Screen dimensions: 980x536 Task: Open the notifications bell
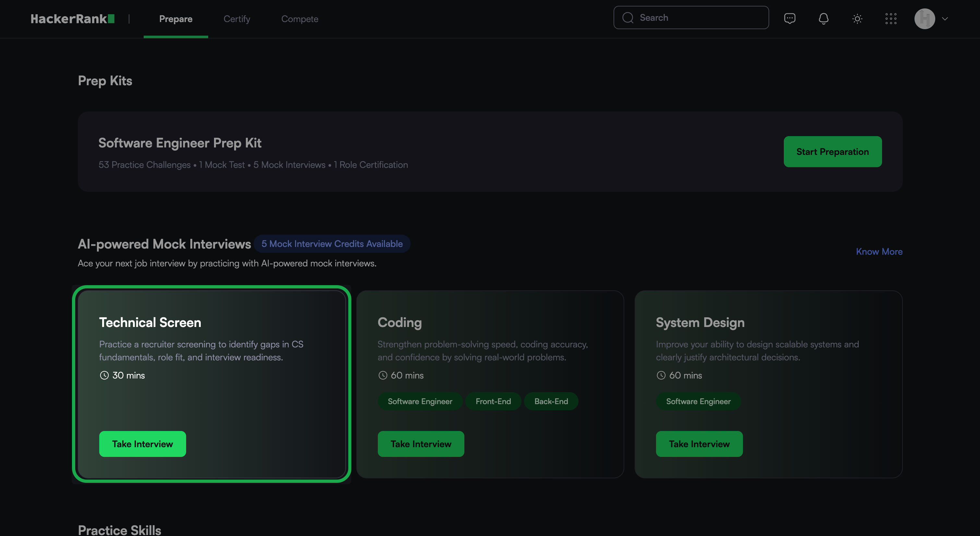[823, 18]
